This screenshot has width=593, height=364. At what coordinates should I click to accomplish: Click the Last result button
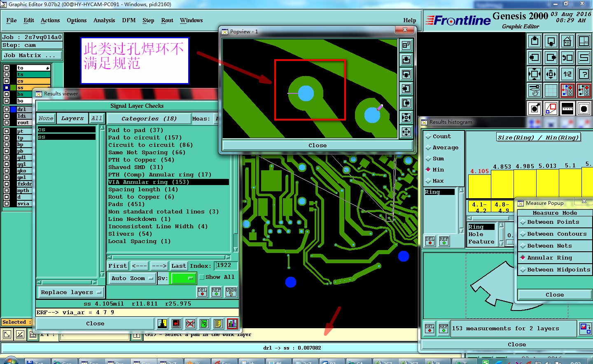179,266
